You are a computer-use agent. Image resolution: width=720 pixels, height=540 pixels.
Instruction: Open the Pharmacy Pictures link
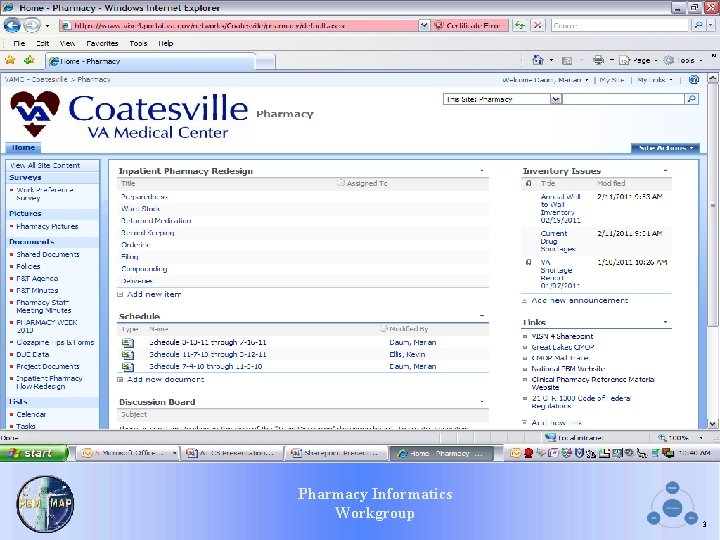pos(47,226)
